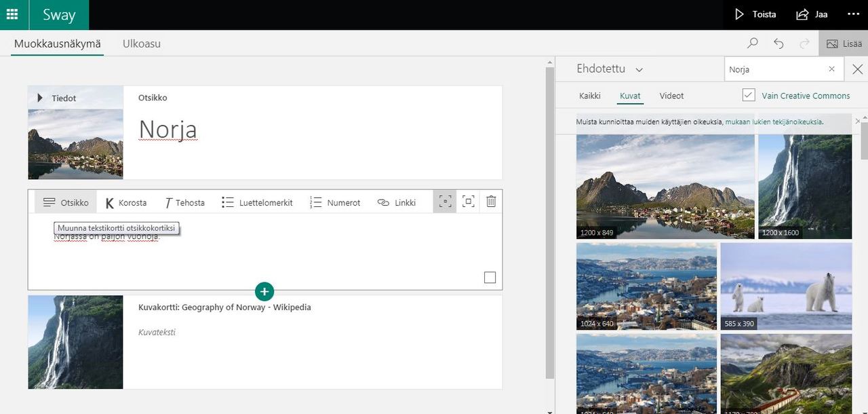Click the Toista play icon
868x414 pixels.
coord(740,14)
